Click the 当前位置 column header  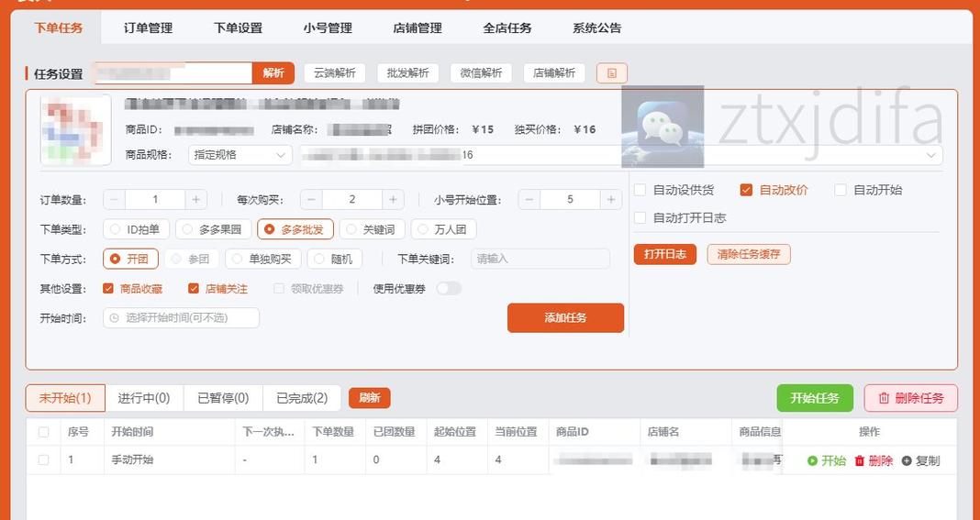tap(517, 432)
